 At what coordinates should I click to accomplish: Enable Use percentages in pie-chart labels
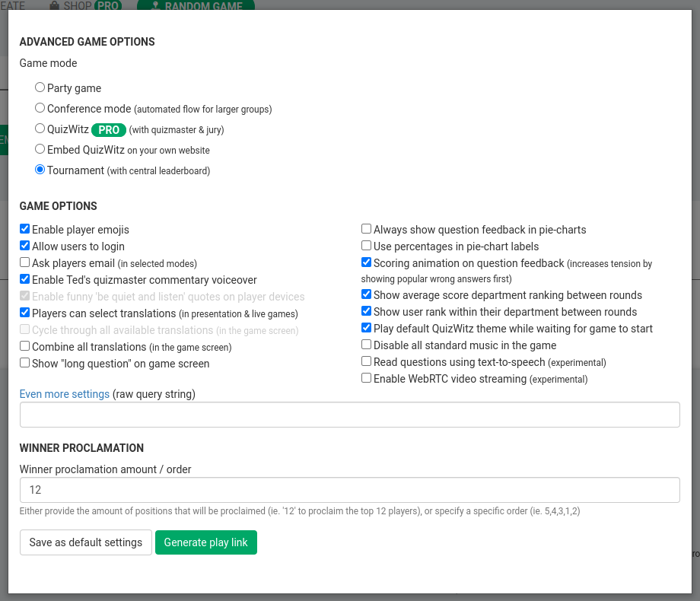[366, 245]
